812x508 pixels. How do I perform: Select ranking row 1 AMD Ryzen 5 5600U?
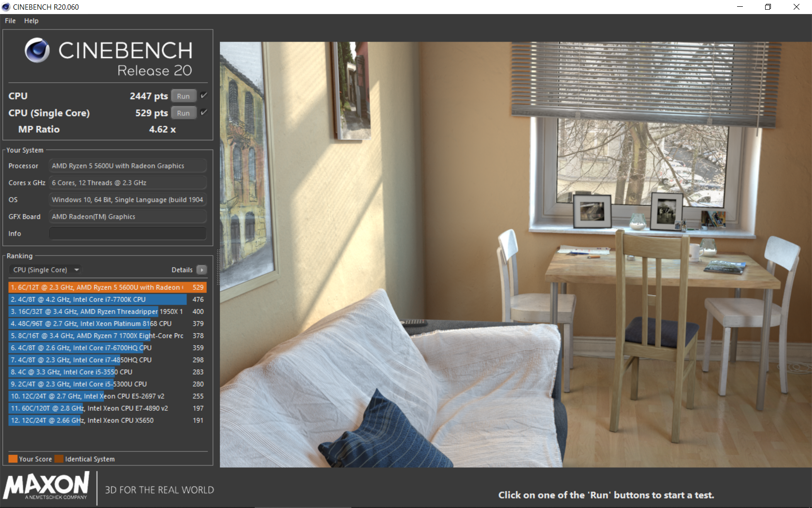107,287
